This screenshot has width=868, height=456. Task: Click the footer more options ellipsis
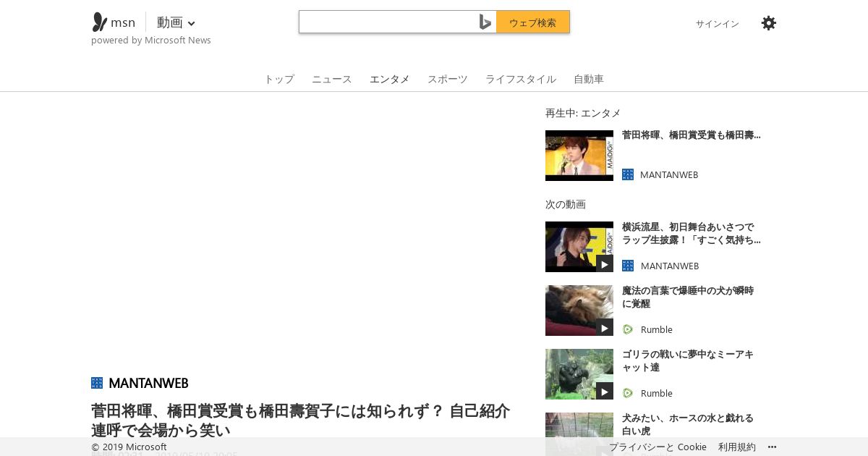coord(772,447)
